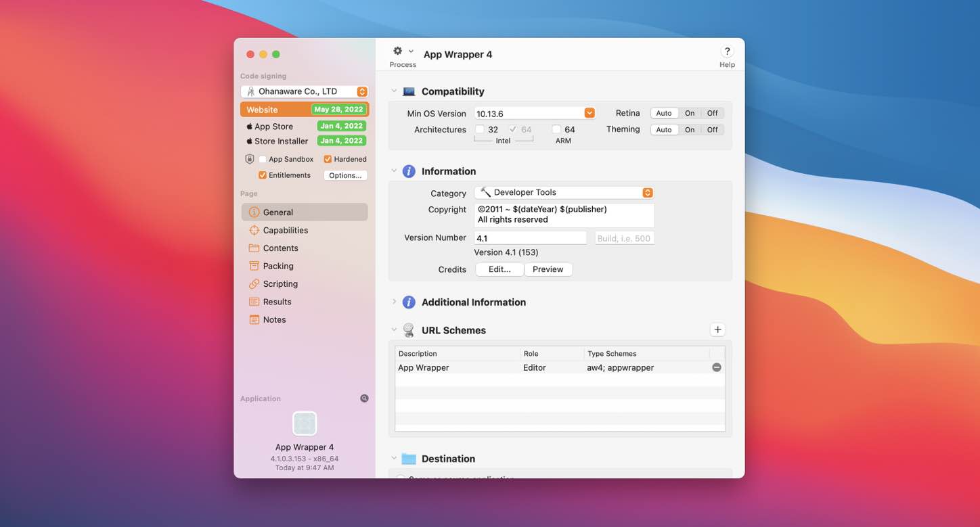Select the Website signing profile
This screenshot has width=980, height=527.
pyautogui.click(x=304, y=110)
